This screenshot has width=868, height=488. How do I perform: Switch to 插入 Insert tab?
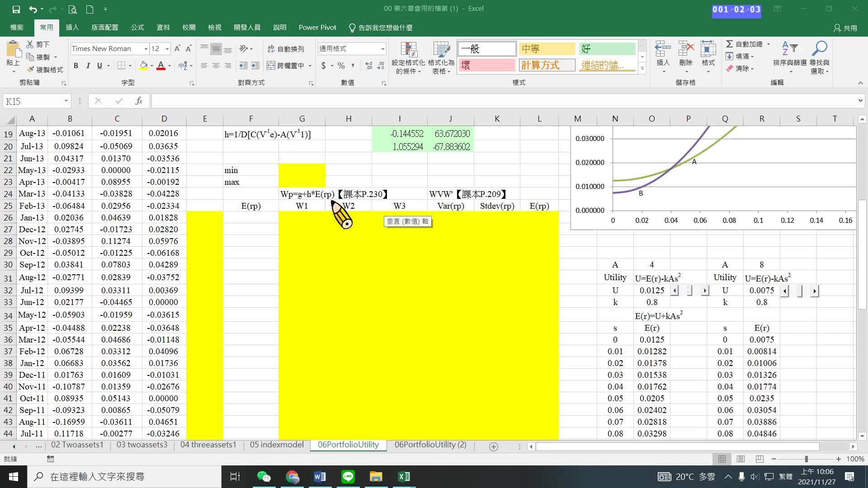(72, 28)
